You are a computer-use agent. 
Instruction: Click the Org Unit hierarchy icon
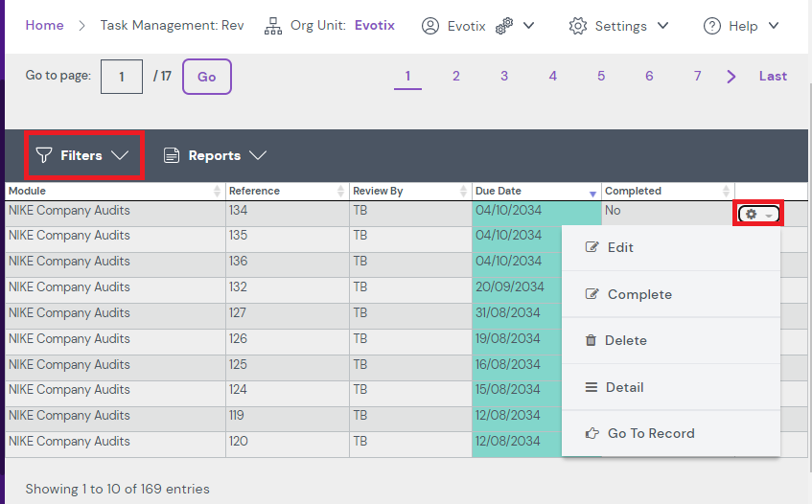pyautogui.click(x=273, y=26)
